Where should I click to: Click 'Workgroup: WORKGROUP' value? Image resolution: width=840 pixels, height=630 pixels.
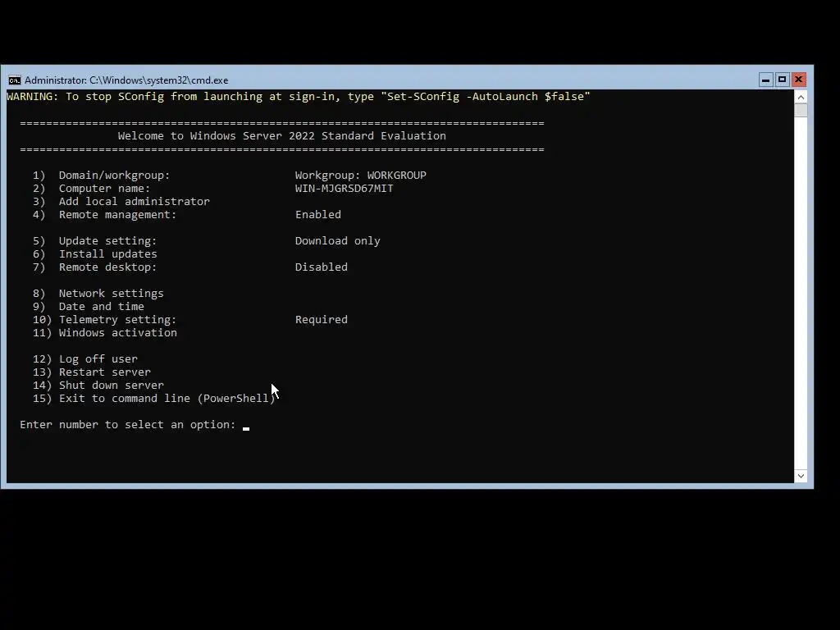tap(361, 176)
